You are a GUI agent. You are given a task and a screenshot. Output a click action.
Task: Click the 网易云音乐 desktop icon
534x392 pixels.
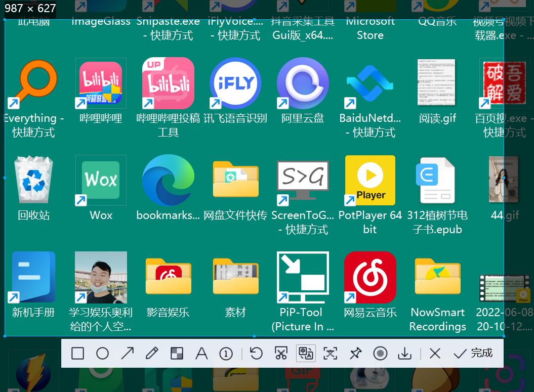pos(370,277)
